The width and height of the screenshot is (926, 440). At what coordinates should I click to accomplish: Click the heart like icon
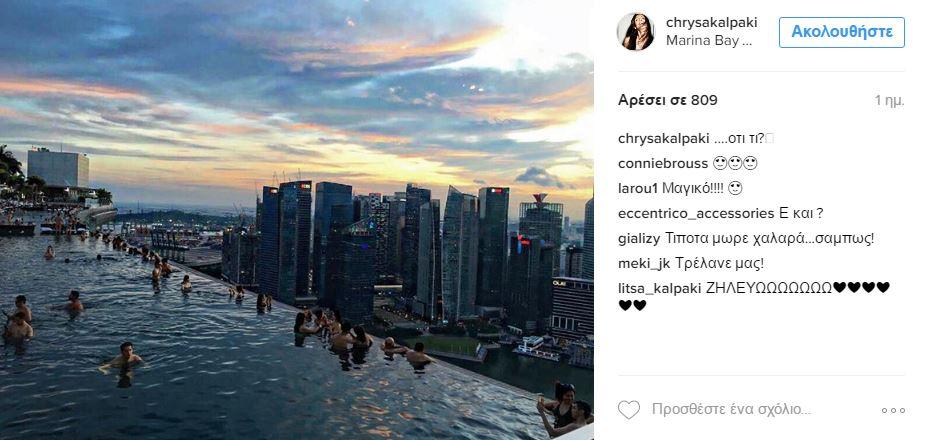[x=629, y=409]
